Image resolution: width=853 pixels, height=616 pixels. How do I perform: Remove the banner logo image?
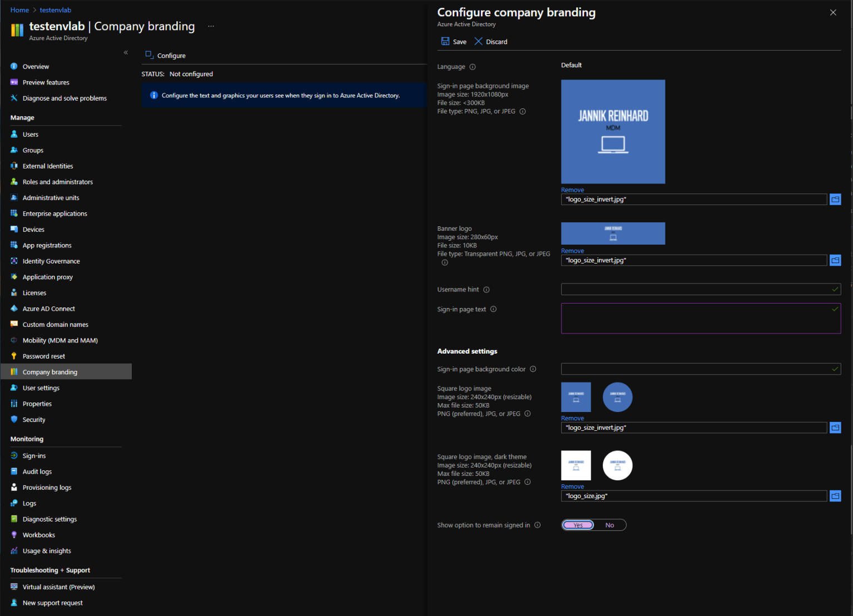pyautogui.click(x=572, y=251)
